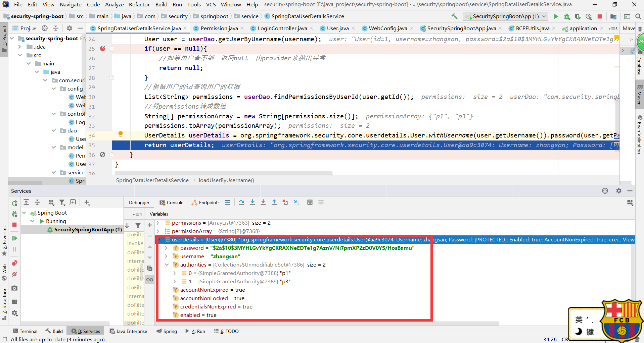The image size is (644, 343).
Task: Open SecuritySpringBootApp run configuration dropdown
Action: tap(505, 16)
